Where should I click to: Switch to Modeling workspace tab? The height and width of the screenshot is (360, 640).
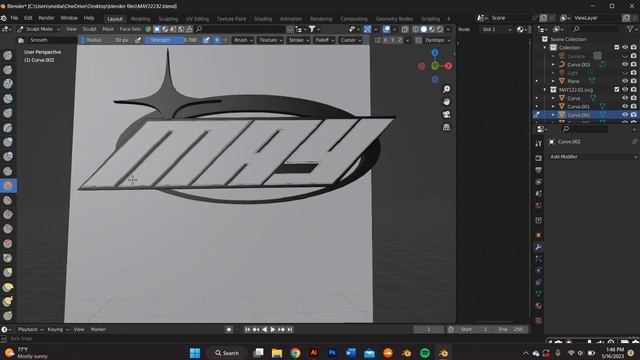(140, 19)
